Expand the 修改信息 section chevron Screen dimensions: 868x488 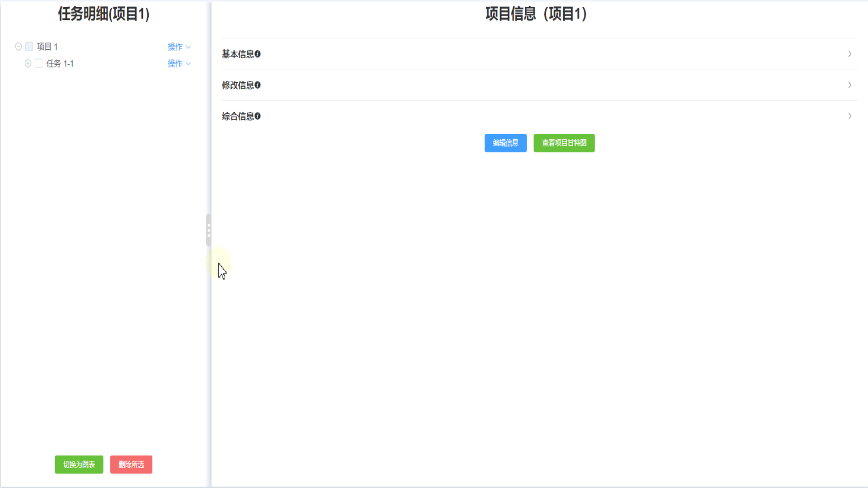point(849,85)
